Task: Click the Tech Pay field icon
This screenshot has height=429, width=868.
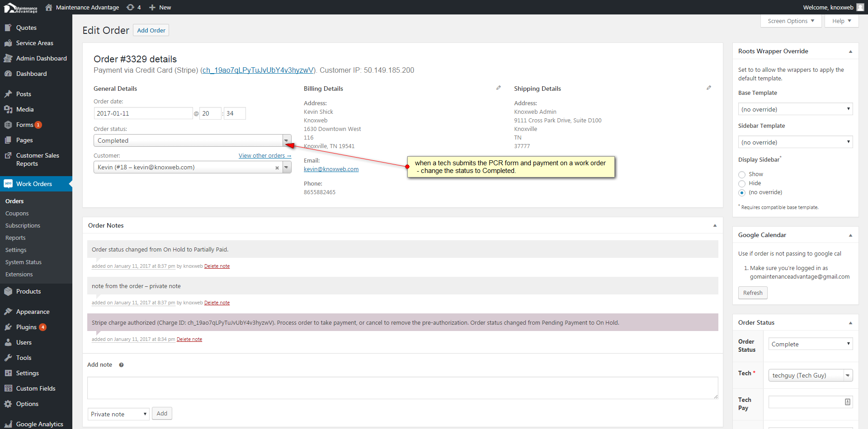Action: 847,402
